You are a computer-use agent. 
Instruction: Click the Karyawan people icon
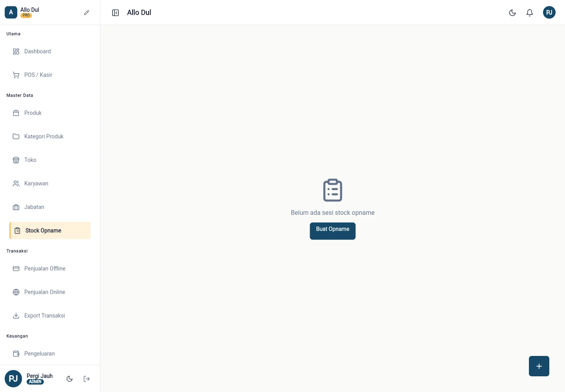pos(16,183)
